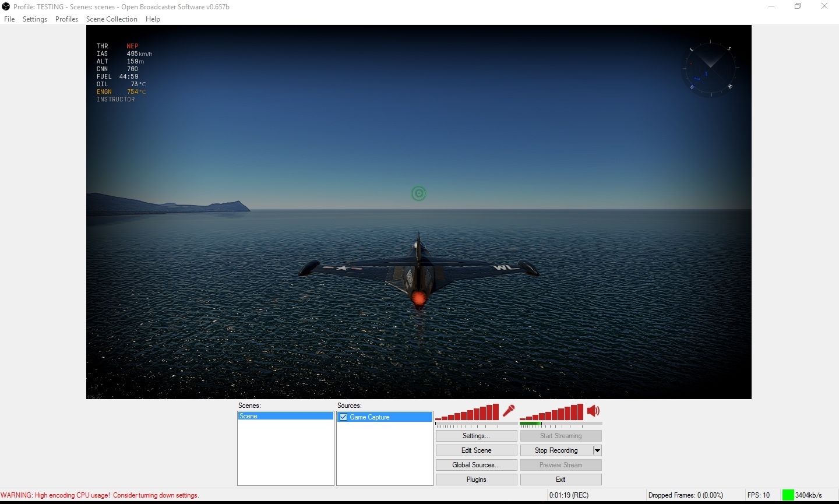Click the Exit button
The height and width of the screenshot is (504, 839).
pos(560,480)
